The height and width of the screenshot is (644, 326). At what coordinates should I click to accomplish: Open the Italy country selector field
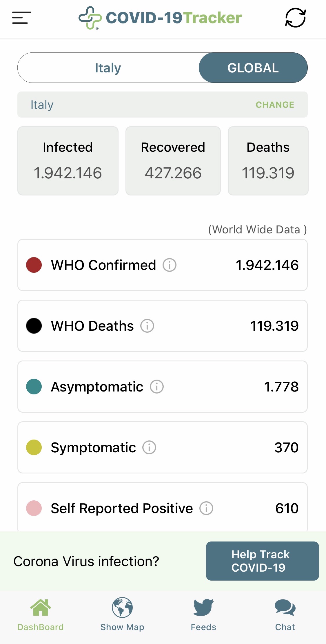click(116, 105)
